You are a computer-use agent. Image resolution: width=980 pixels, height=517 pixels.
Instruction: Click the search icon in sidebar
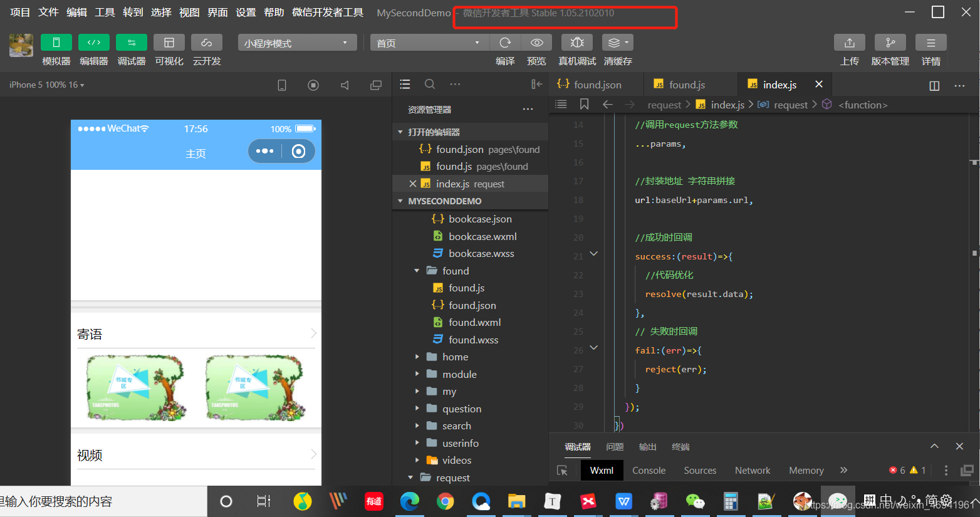pyautogui.click(x=430, y=84)
